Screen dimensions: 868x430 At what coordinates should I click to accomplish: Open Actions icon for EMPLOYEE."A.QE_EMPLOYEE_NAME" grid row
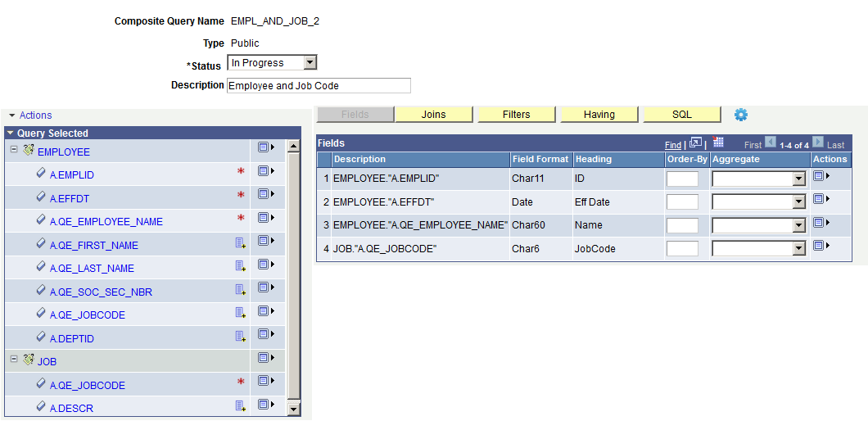821,223
